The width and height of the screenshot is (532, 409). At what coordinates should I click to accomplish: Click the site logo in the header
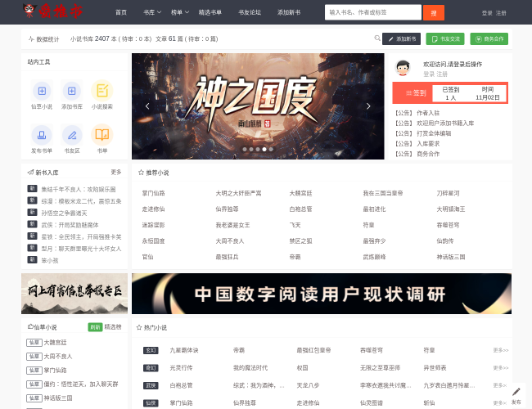[x=52, y=11]
